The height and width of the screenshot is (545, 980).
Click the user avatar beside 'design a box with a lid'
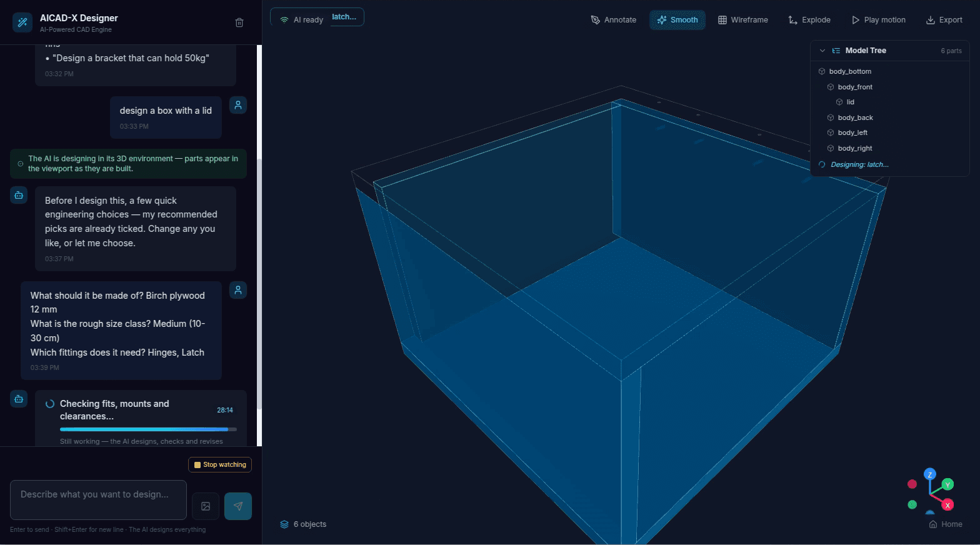tap(238, 105)
